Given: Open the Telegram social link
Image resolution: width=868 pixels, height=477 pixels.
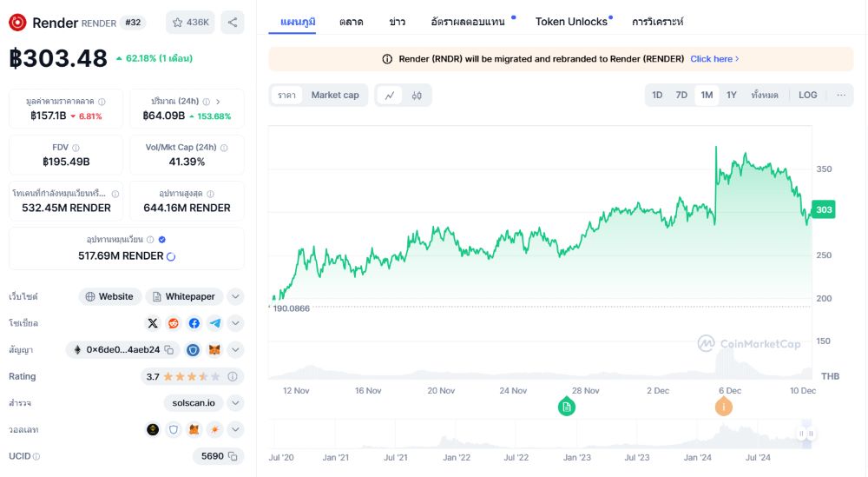Looking at the screenshot, I should point(214,323).
